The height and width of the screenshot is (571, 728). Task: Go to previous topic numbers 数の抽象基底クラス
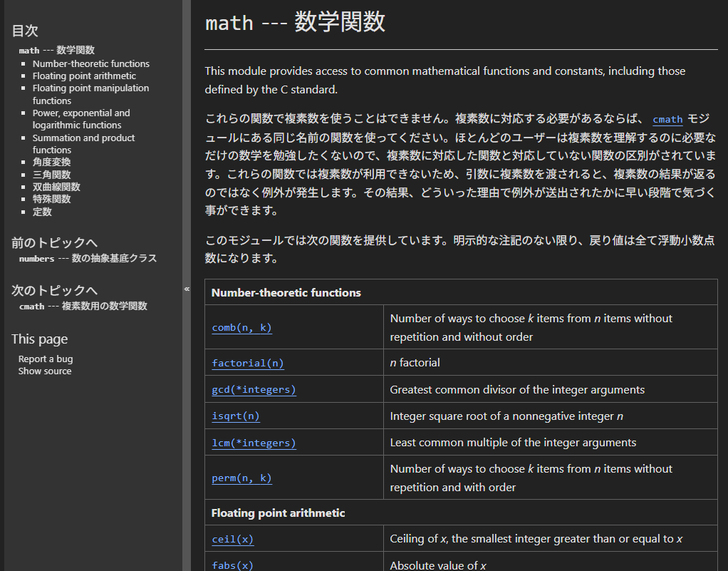(88, 258)
